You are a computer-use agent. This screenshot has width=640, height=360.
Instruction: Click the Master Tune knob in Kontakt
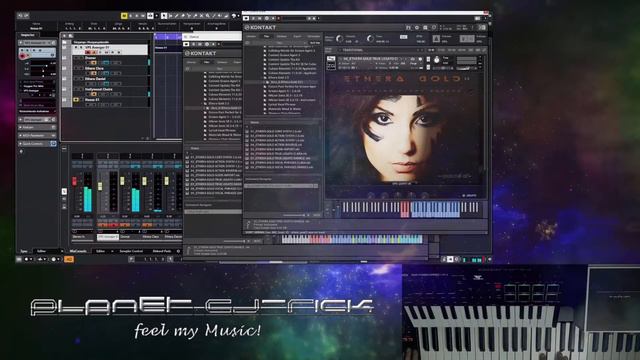(371, 38)
